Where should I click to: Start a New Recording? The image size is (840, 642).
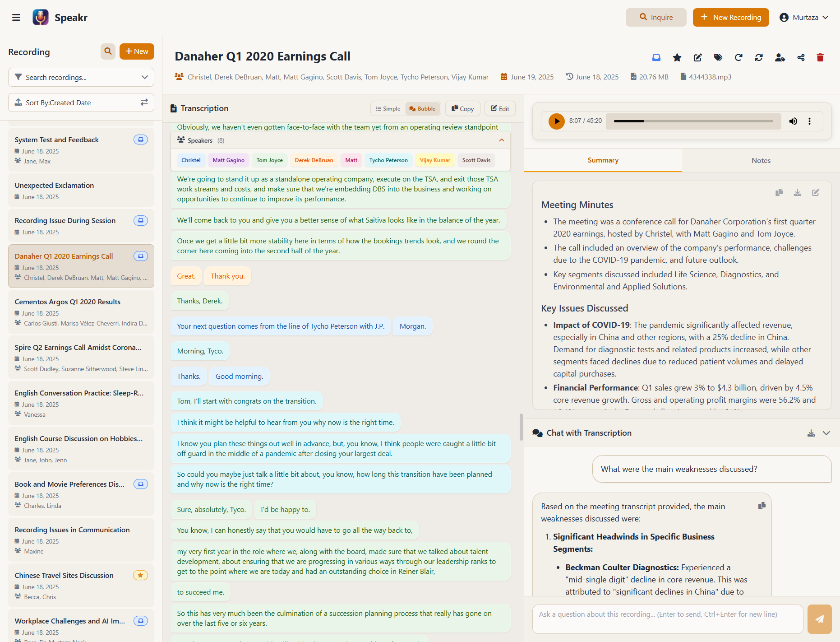[731, 18]
